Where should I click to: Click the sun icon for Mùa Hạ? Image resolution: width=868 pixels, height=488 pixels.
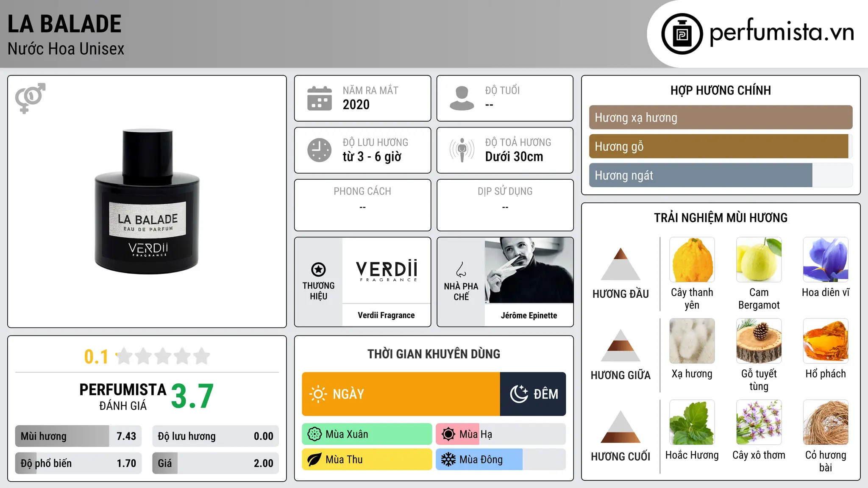point(448,434)
